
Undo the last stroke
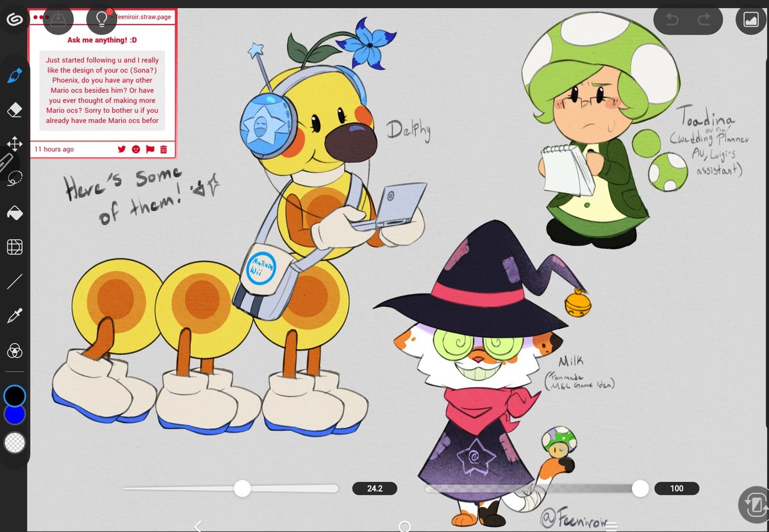click(672, 21)
